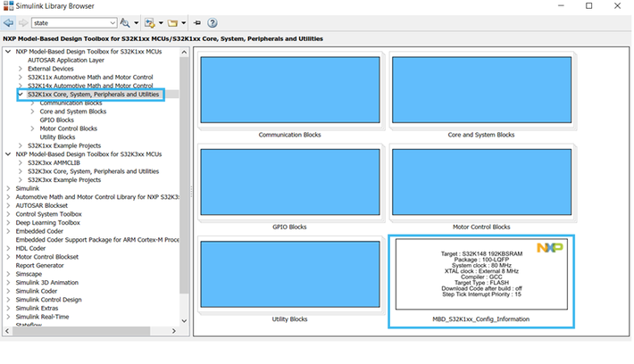Open the search term combo box dropdown
The height and width of the screenshot is (364, 634).
113,23
